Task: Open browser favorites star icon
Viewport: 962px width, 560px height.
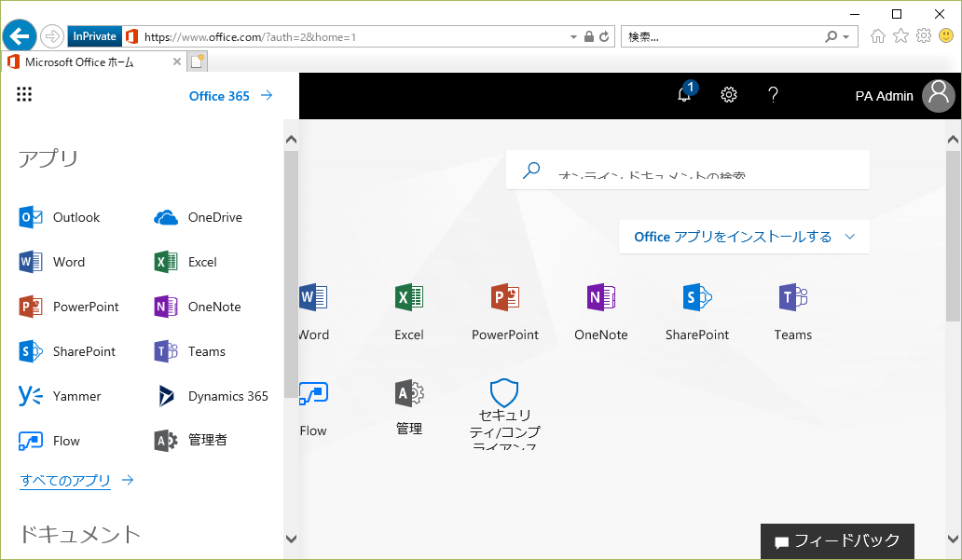Action: pyautogui.click(x=900, y=36)
